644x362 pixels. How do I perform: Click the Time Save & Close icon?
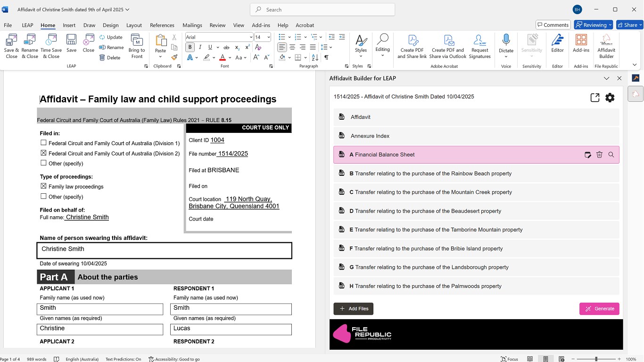(51, 46)
